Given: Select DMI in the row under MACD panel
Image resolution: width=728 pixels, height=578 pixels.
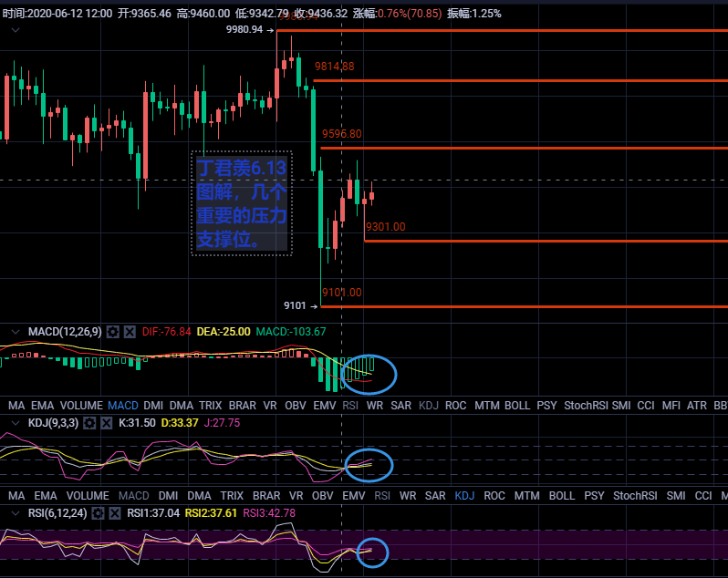Looking at the screenshot, I should pos(153,406).
